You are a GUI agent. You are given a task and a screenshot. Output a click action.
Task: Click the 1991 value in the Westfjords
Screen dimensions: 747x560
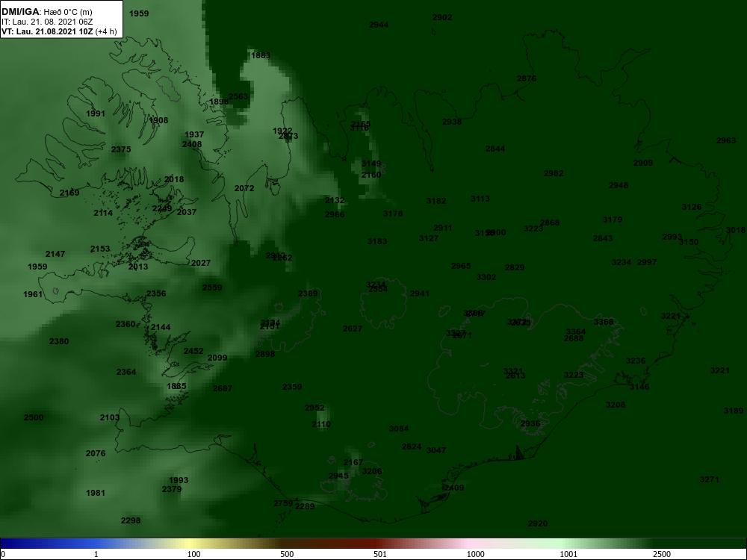[96, 113]
